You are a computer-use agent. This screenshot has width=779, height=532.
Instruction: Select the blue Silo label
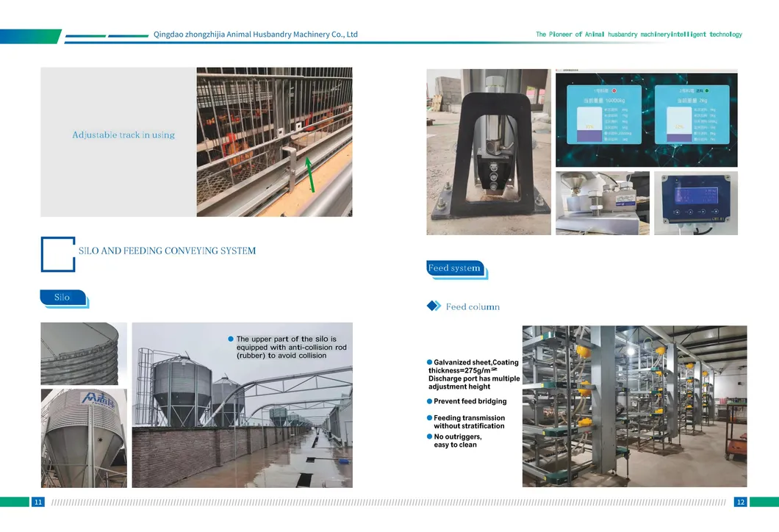(62, 298)
